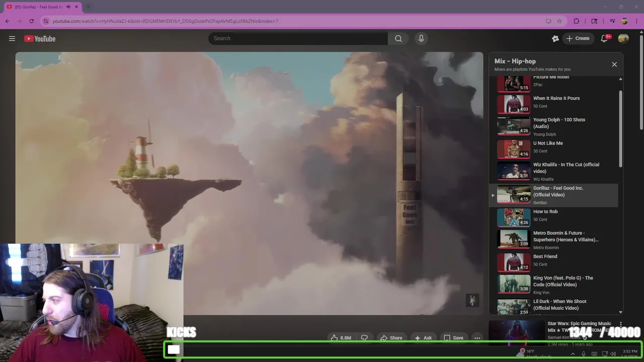Reload the current page
The image size is (644, 362).
31,21
